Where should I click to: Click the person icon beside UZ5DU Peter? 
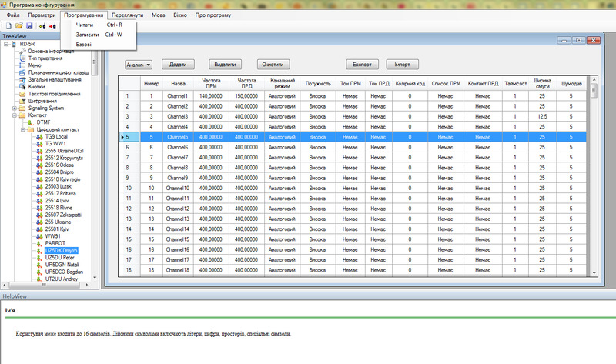(x=39, y=258)
